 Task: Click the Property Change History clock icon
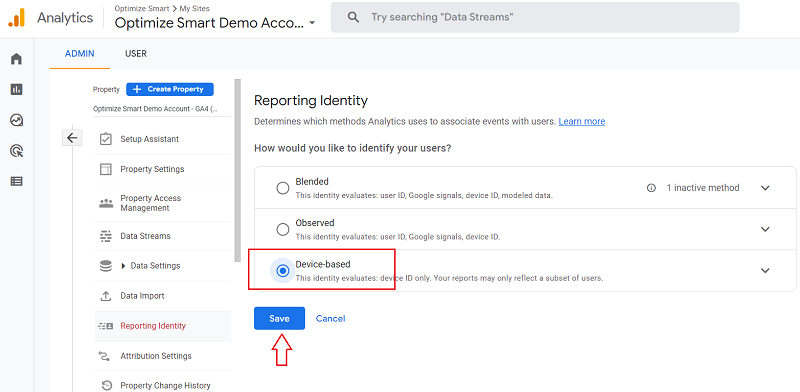[106, 385]
